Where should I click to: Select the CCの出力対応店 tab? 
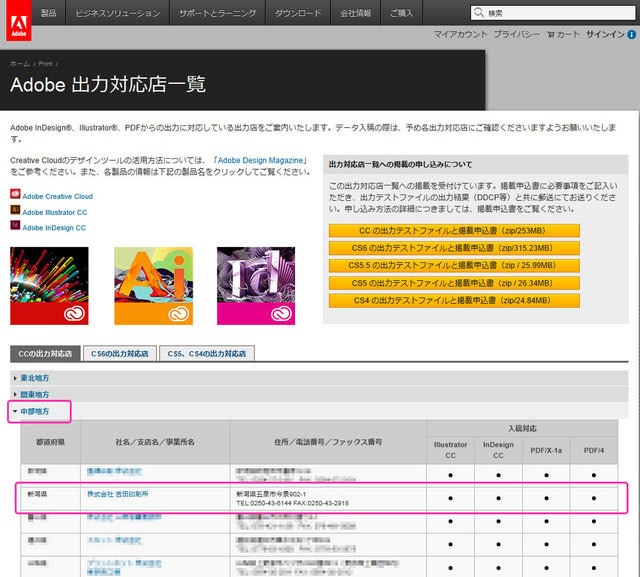click(x=45, y=354)
